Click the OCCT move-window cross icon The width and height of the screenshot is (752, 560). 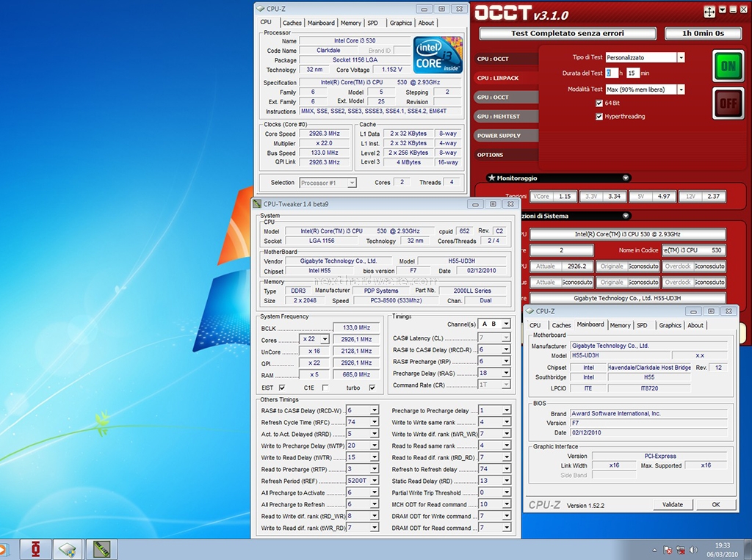(709, 12)
